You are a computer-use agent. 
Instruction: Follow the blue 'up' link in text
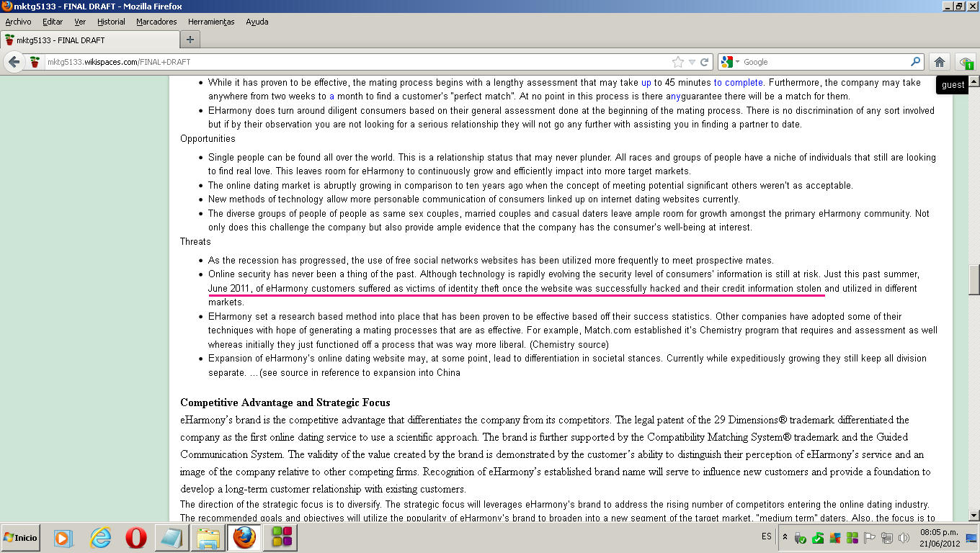coord(646,83)
